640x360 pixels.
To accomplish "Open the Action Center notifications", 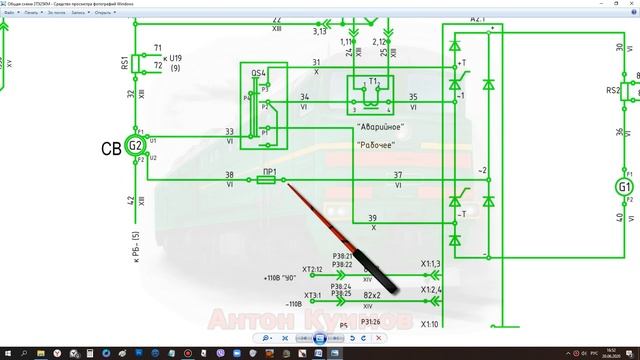I will tap(629, 353).
